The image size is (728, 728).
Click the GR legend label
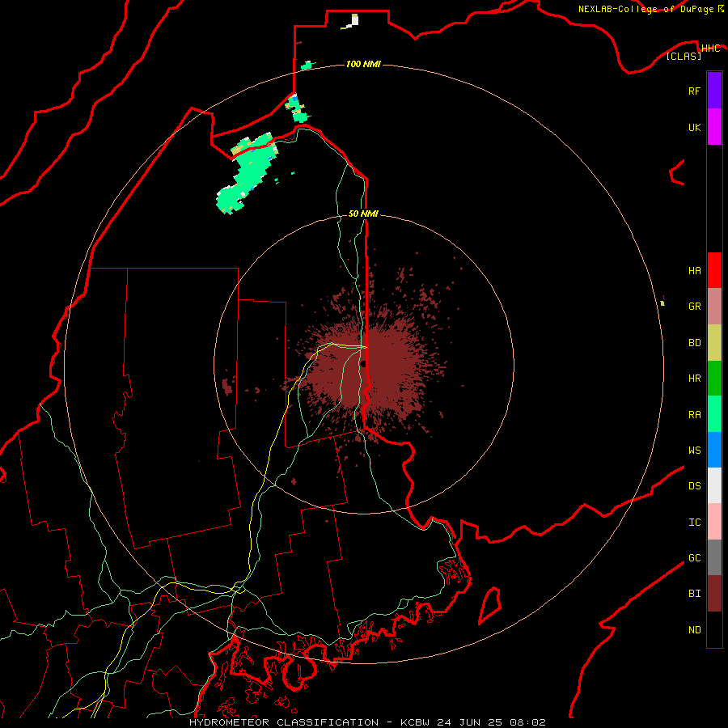(694, 307)
